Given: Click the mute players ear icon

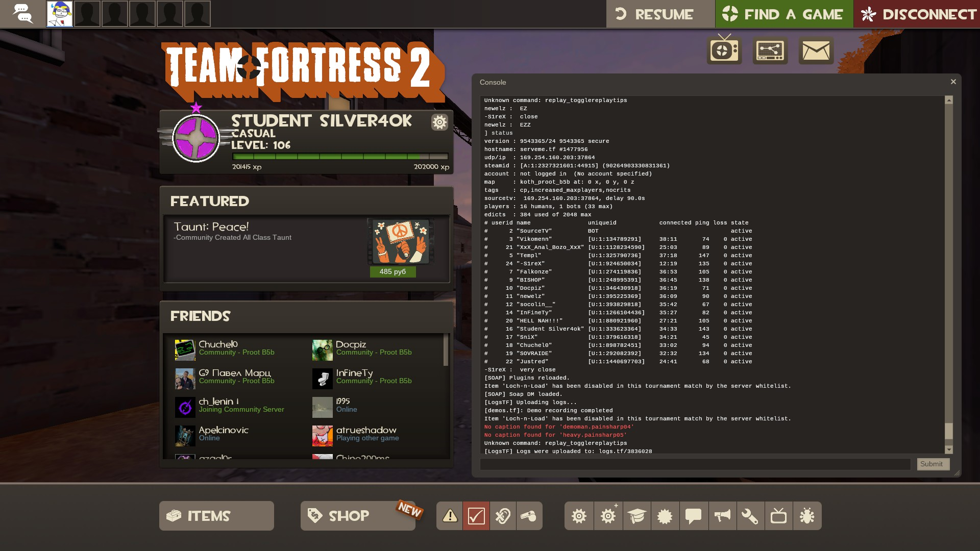Looking at the screenshot, I should [x=503, y=516].
